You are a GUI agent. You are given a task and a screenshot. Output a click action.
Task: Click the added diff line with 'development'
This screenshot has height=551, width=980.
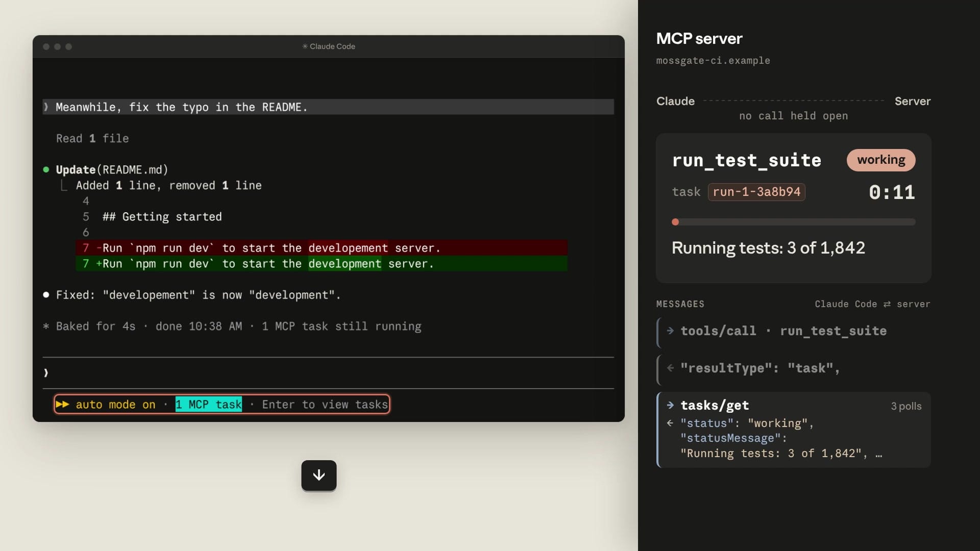pyautogui.click(x=322, y=264)
